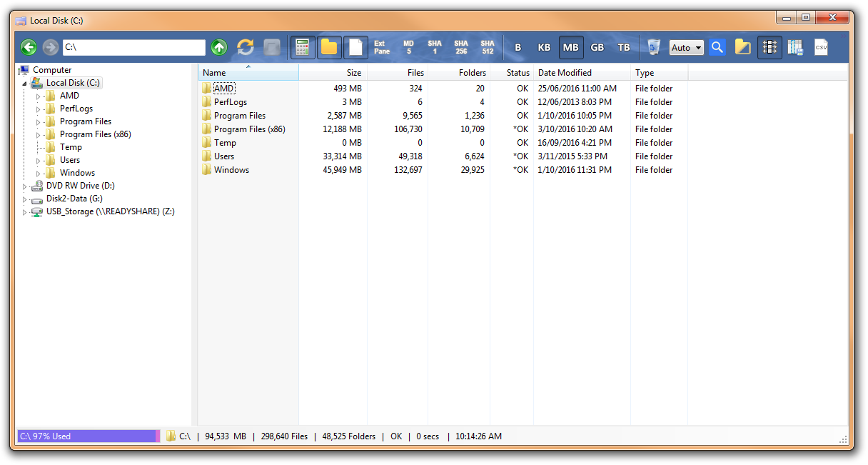Screen dimensions: 868x465
Task: Select MB size units
Action: click(571, 47)
